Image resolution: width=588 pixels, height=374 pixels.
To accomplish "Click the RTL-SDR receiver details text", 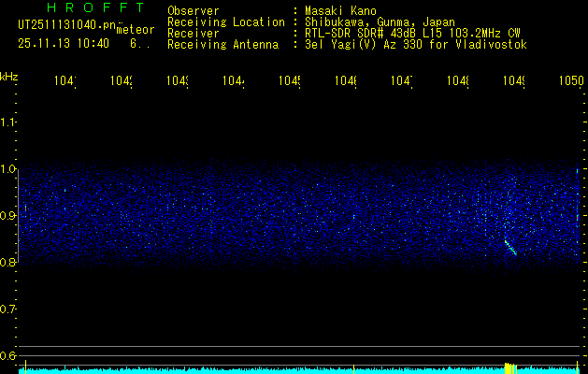I will click(413, 33).
